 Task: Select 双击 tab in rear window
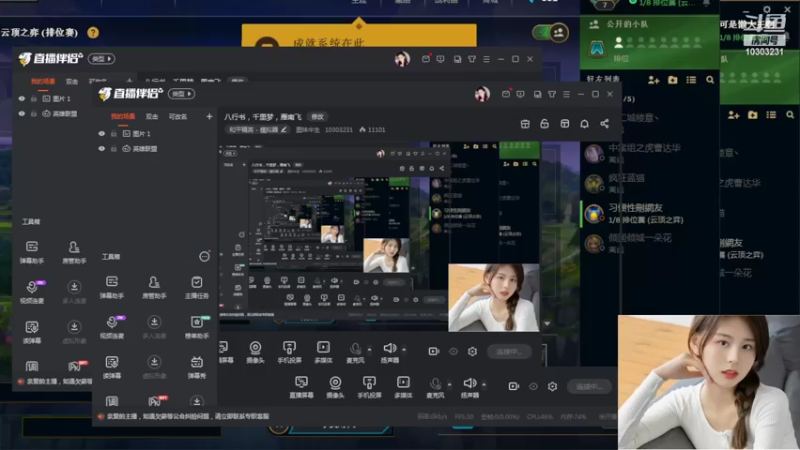pyautogui.click(x=72, y=82)
